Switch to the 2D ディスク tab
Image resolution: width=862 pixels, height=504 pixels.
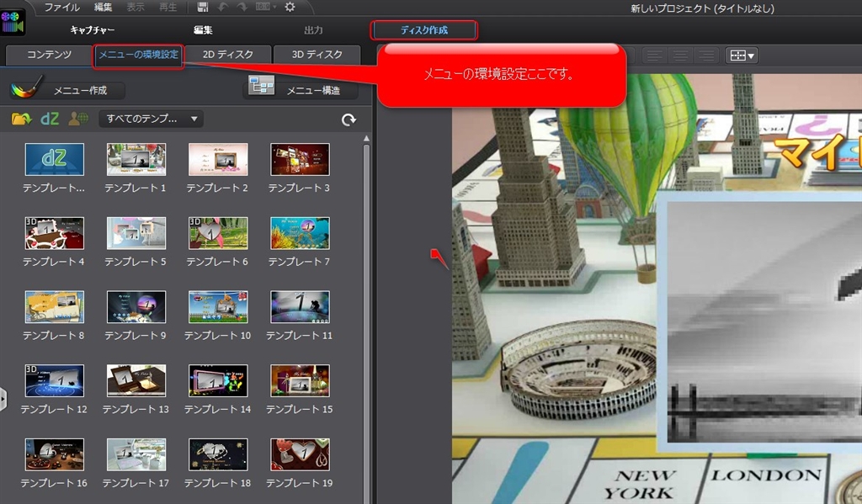[227, 55]
